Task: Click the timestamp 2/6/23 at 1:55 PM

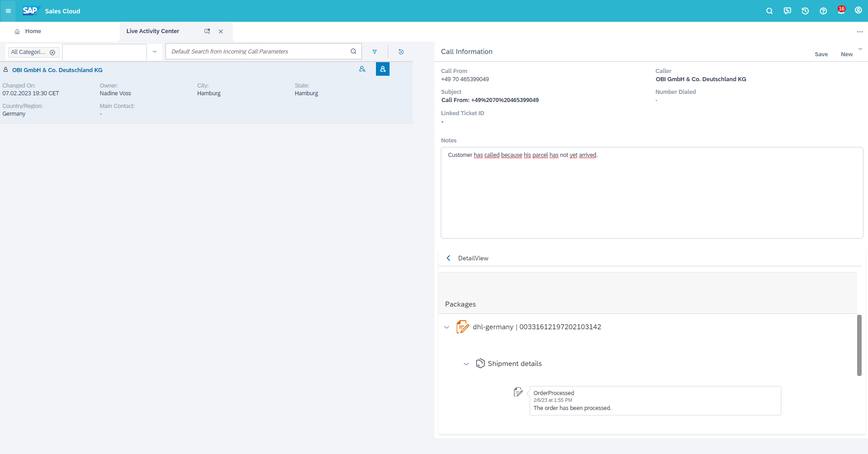Action: [x=553, y=400]
